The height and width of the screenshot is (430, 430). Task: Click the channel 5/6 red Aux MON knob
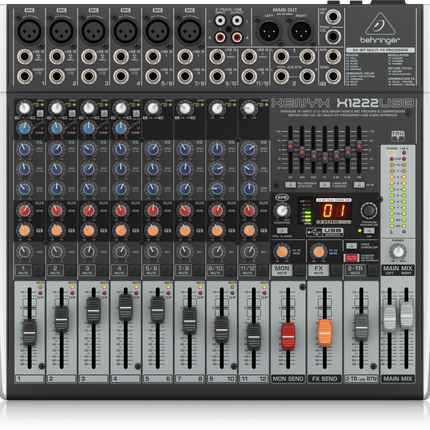(153, 211)
